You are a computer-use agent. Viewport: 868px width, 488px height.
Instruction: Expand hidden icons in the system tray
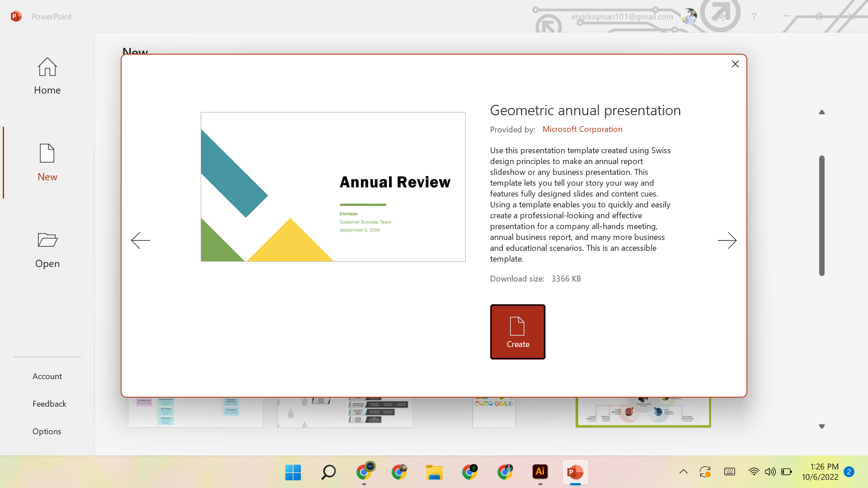[x=683, y=471]
